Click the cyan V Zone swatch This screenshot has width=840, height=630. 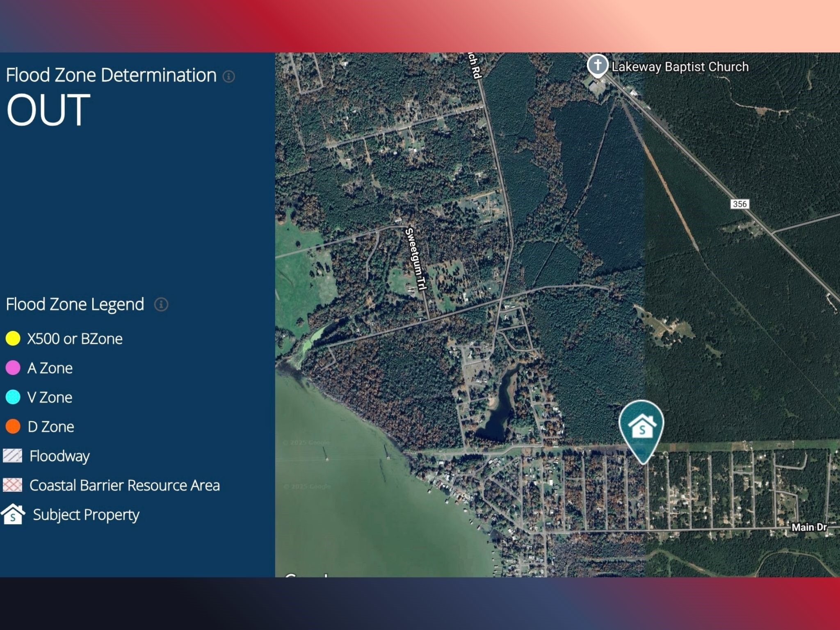(13, 397)
